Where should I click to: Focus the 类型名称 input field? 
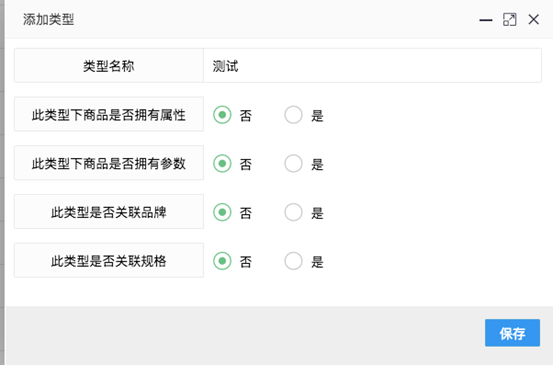coord(372,66)
